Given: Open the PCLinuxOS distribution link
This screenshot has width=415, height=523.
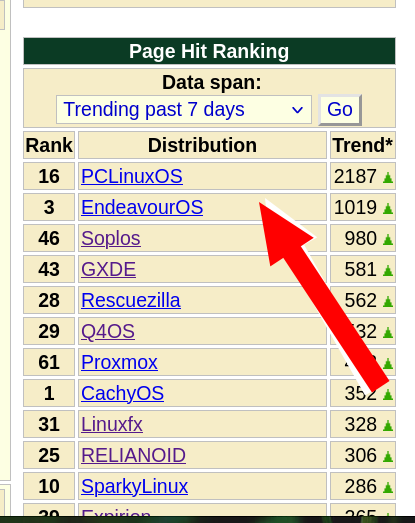Looking at the screenshot, I should point(132,176).
